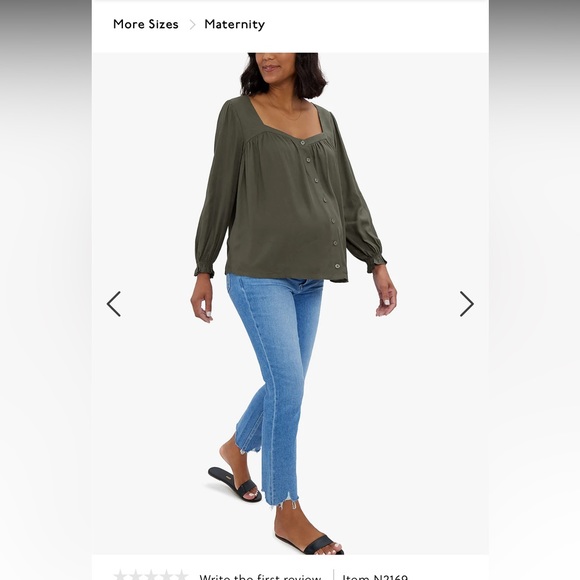Open the More Sizes breadcrumb
Screen dimensions: 580x580
pos(146,24)
